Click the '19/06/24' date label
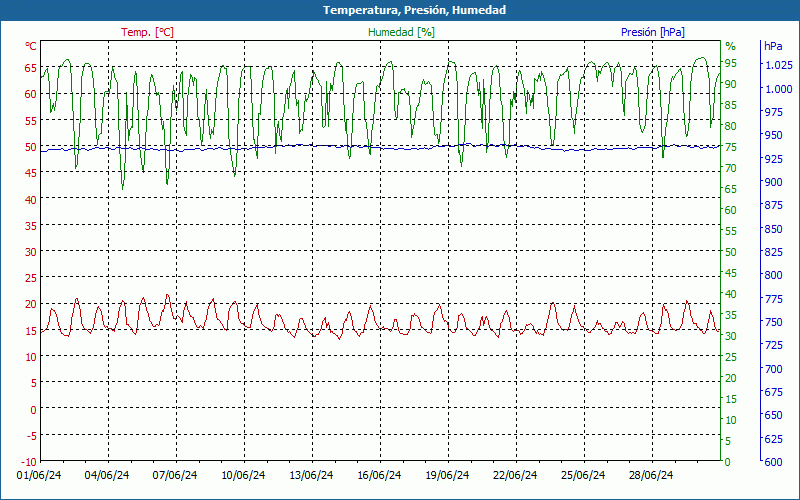800x500 pixels. coord(447,476)
